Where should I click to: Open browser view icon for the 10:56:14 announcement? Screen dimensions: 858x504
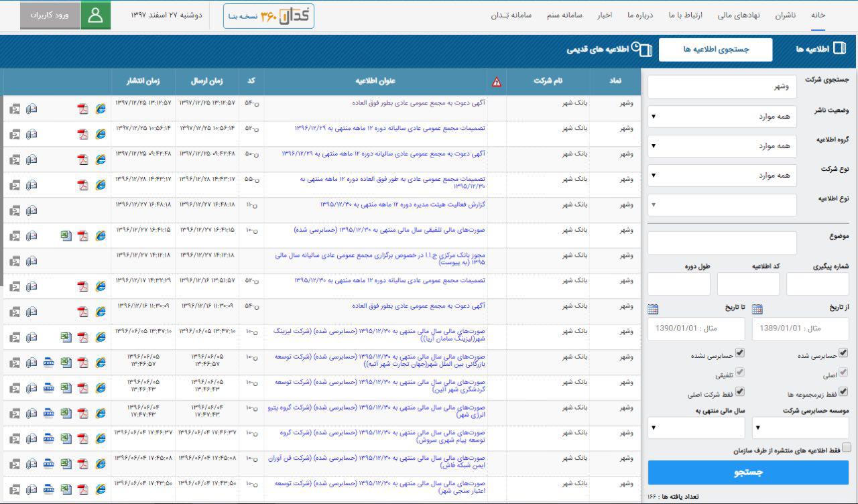[101, 134]
